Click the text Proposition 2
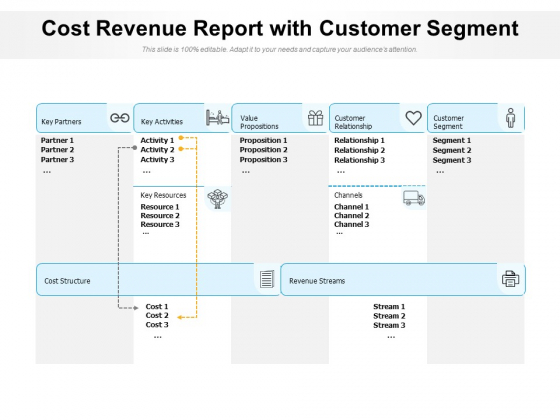Viewport: 560px width, 420px height. click(x=263, y=150)
